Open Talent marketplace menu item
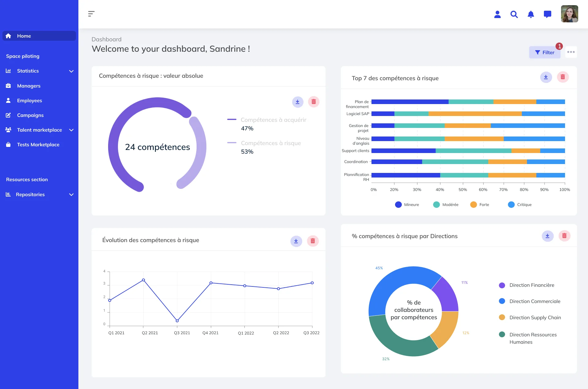588x389 pixels. point(39,130)
